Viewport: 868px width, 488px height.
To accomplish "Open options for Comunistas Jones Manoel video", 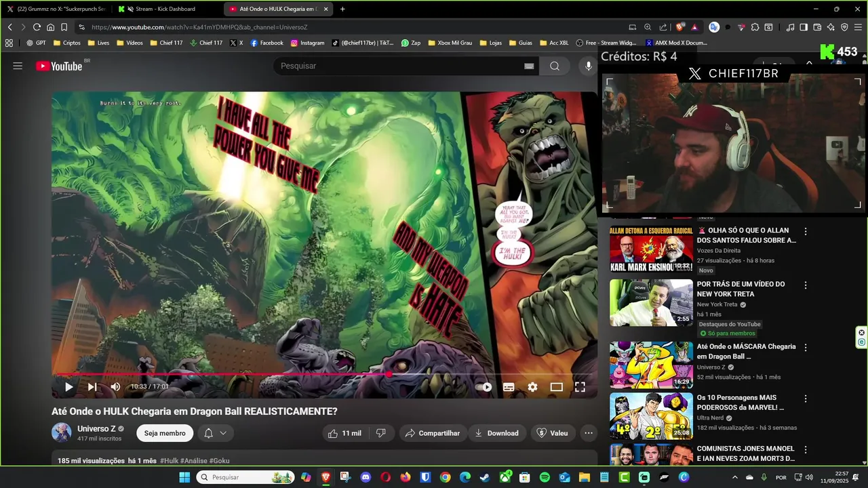I will point(806,449).
